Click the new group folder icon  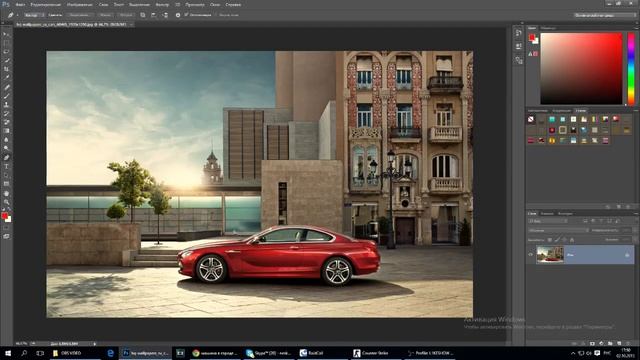(x=610, y=344)
